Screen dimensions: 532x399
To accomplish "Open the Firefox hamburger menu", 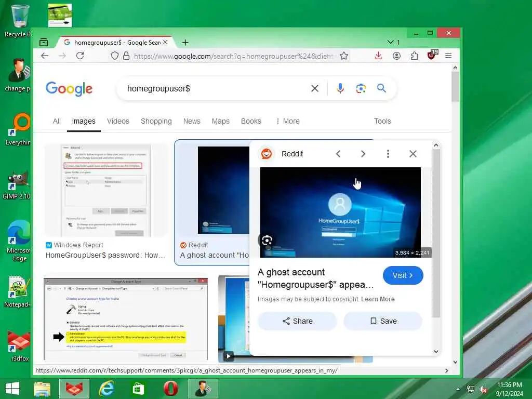I will point(448,56).
